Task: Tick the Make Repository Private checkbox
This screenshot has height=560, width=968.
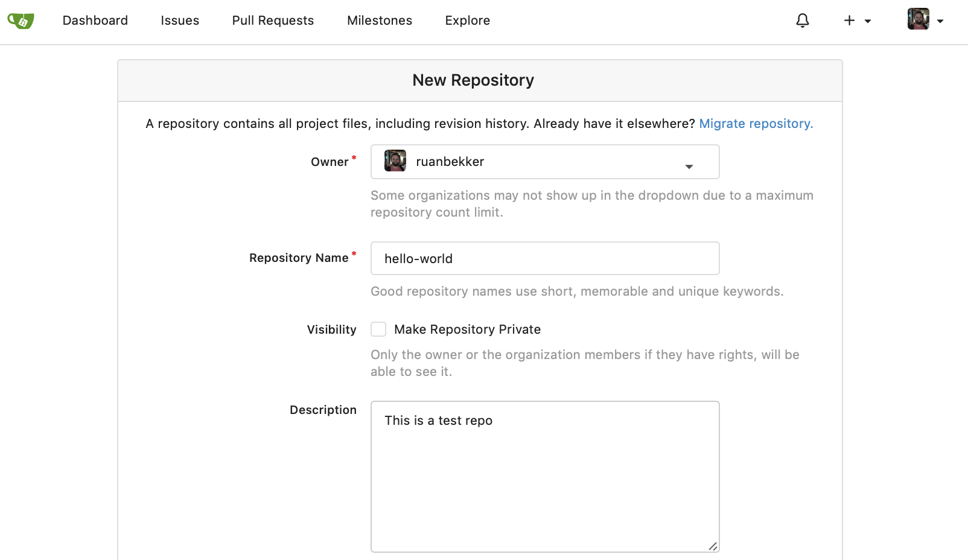Action: pyautogui.click(x=378, y=329)
